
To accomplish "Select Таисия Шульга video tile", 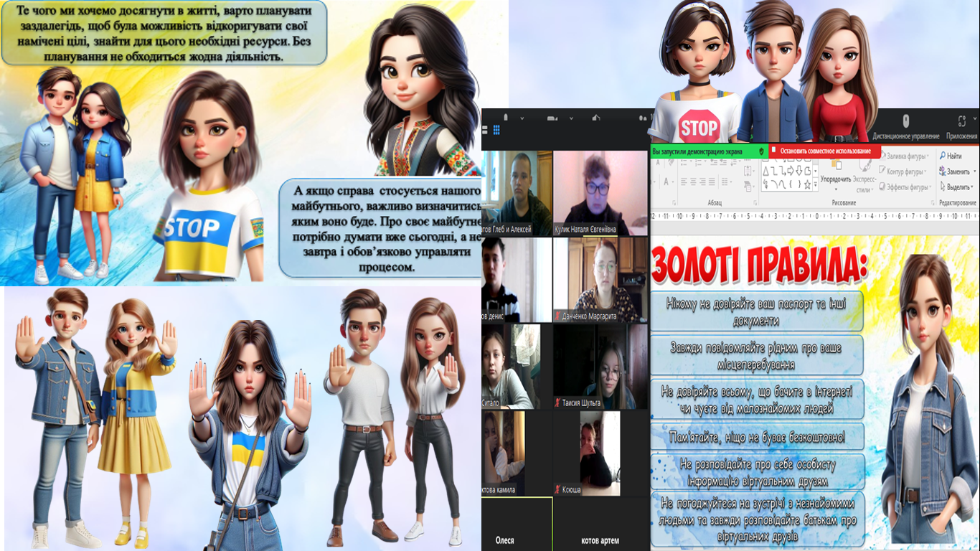I will (x=600, y=367).
